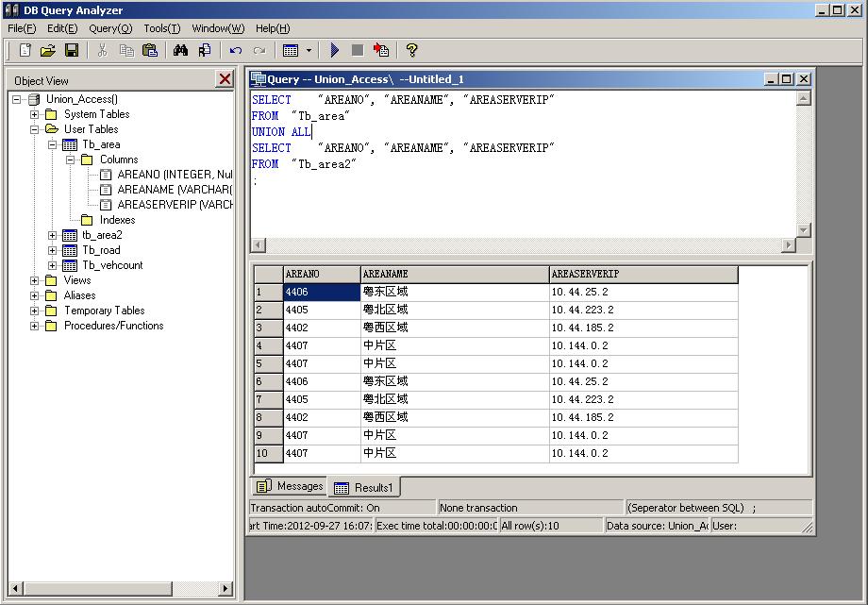Viewport: 868px width, 605px height.
Task: Collapse the Tb_area table node
Action: [53, 144]
